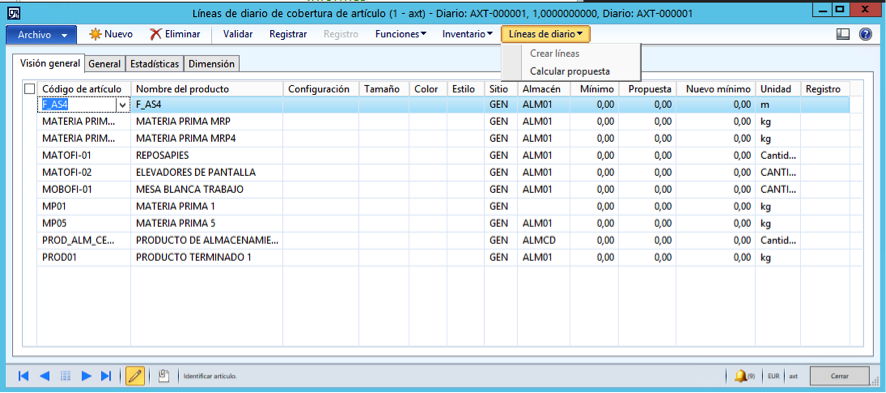The height and width of the screenshot is (393, 886).
Task: Select the MATOFI-01 row code cell
Action: tap(84, 155)
